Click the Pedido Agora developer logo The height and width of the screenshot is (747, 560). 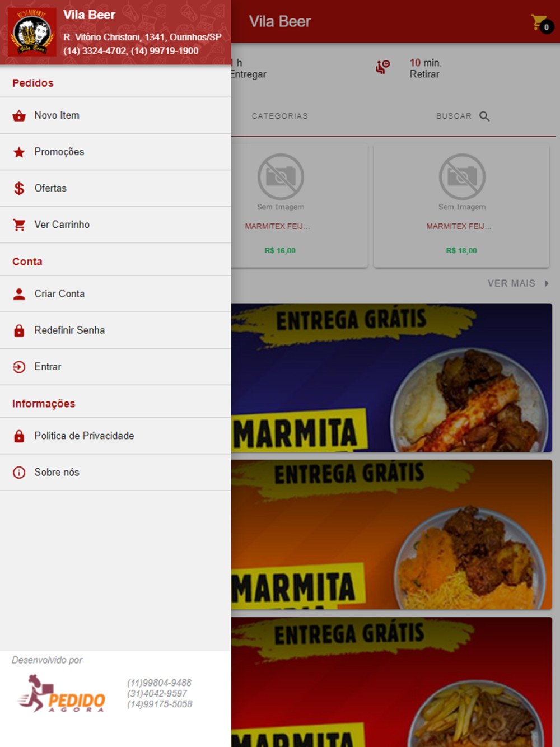(x=62, y=693)
